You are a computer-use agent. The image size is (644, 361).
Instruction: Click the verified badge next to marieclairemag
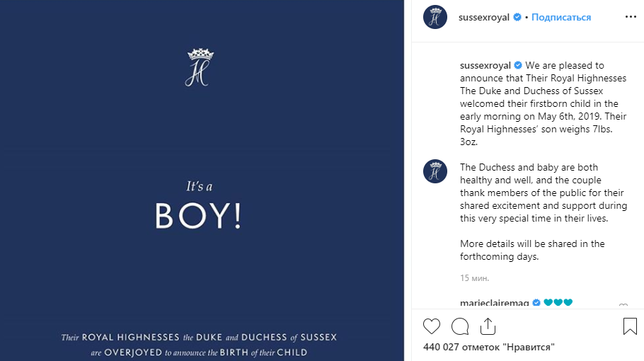pyautogui.click(x=536, y=304)
